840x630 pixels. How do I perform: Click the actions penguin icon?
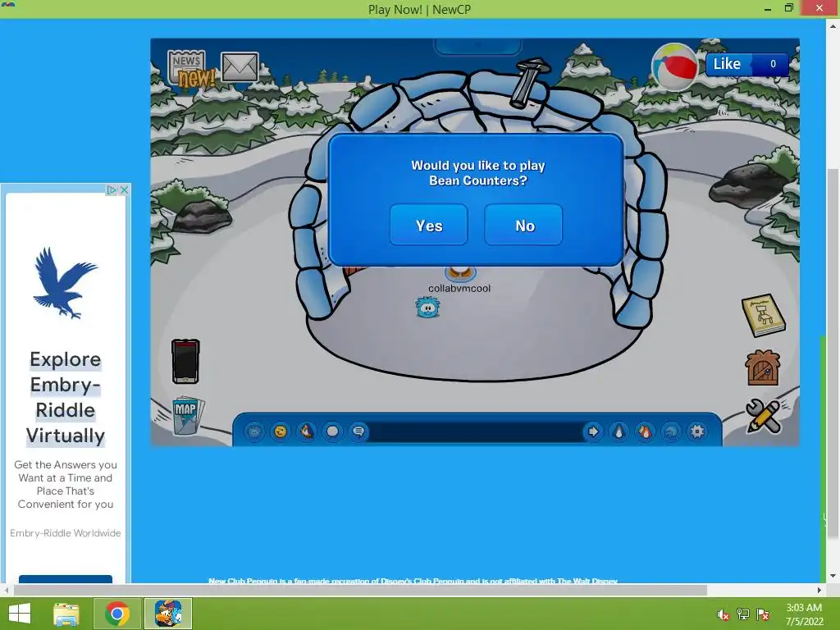pyautogui.click(x=307, y=431)
